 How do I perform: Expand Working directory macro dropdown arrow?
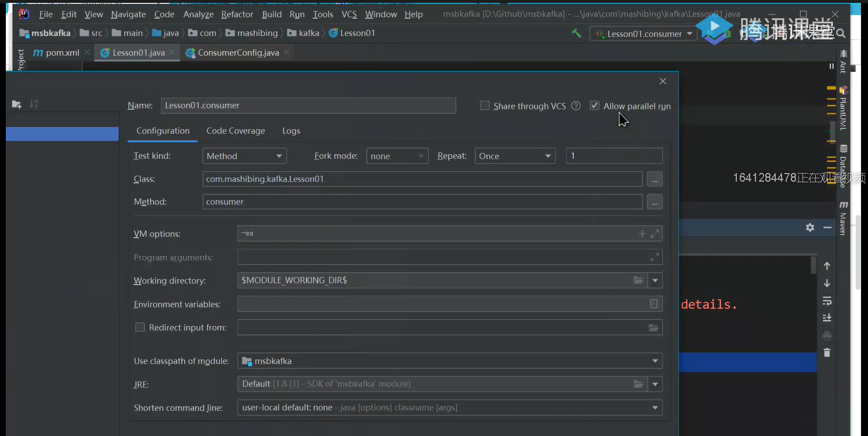click(655, 280)
